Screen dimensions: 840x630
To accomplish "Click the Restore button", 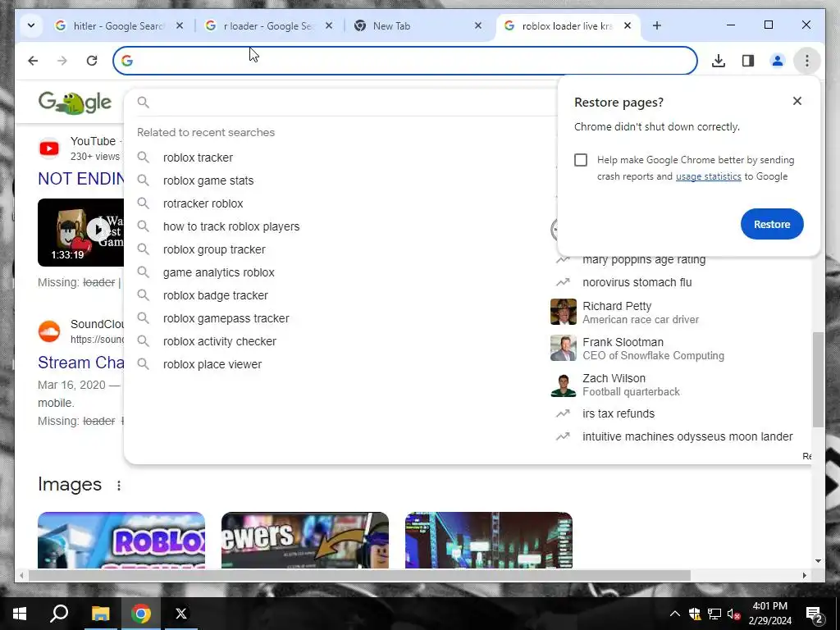I will click(x=772, y=224).
